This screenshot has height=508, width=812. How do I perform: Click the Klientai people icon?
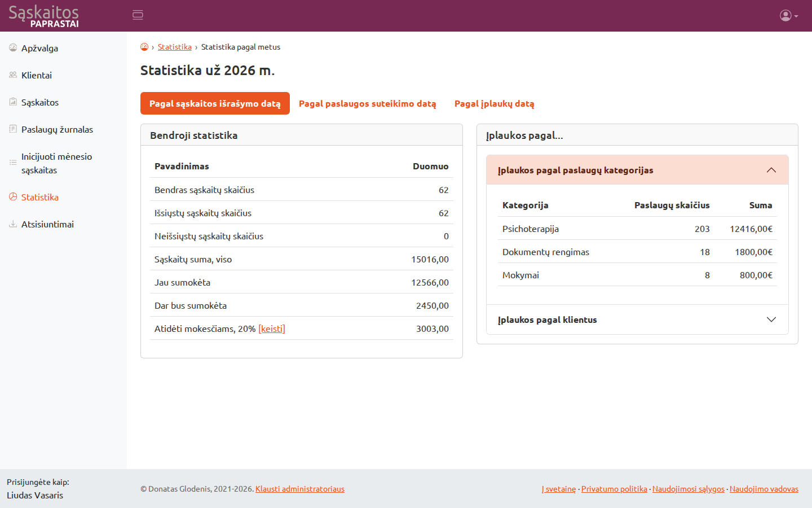pyautogui.click(x=13, y=75)
